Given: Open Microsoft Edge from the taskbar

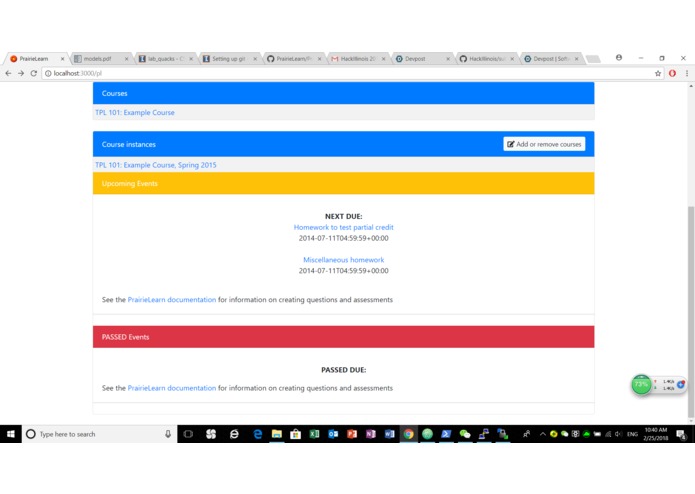Looking at the screenshot, I should point(258,434).
